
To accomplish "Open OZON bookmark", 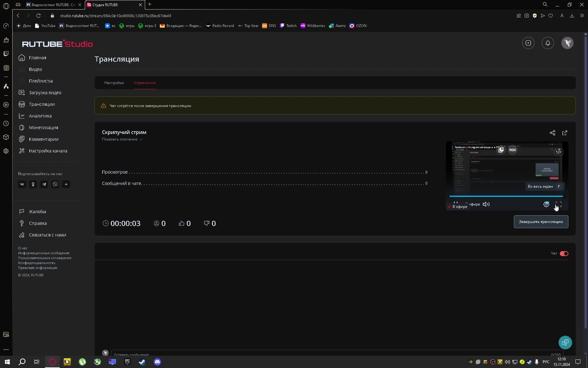I will point(358,26).
